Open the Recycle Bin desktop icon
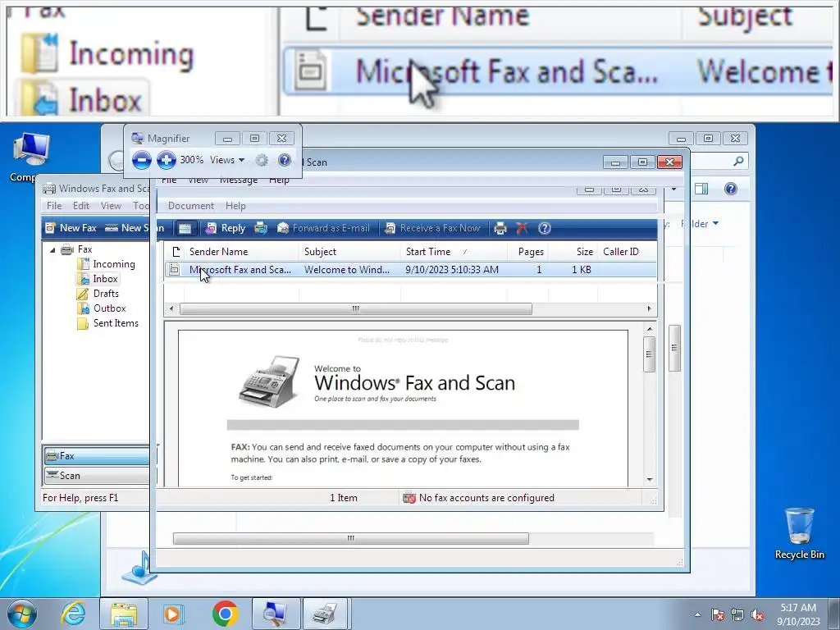The height and width of the screenshot is (630, 840). pos(799,532)
